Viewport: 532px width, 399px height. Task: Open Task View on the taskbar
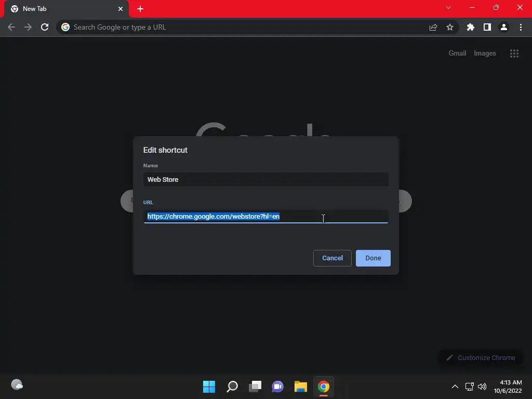(x=255, y=387)
